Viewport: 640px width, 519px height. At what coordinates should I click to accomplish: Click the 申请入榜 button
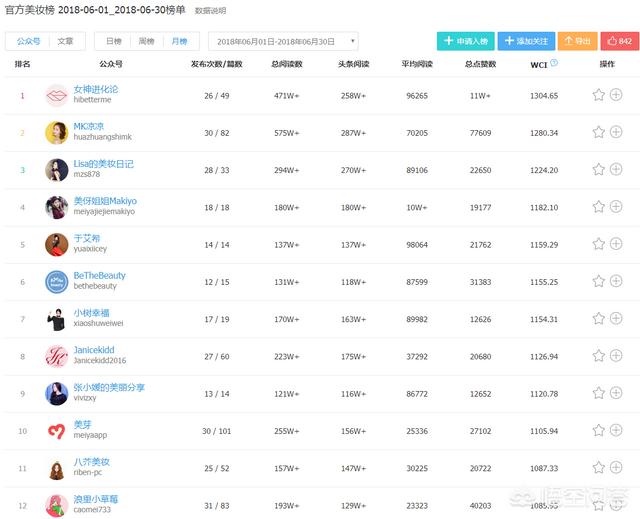(466, 41)
